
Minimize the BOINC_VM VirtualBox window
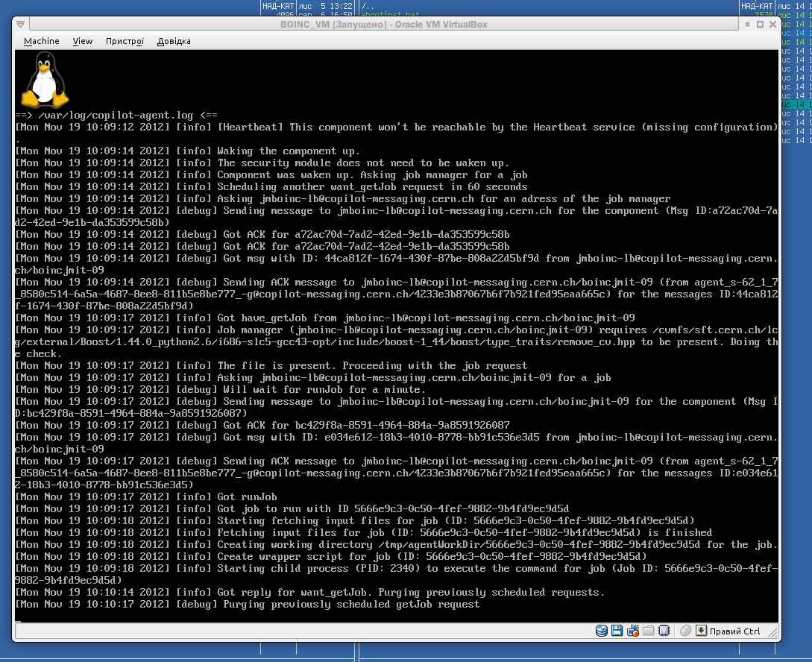[x=747, y=25]
